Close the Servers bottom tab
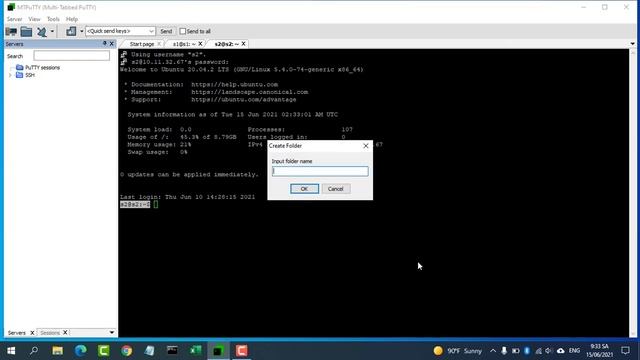640x360 pixels. pos(32,333)
